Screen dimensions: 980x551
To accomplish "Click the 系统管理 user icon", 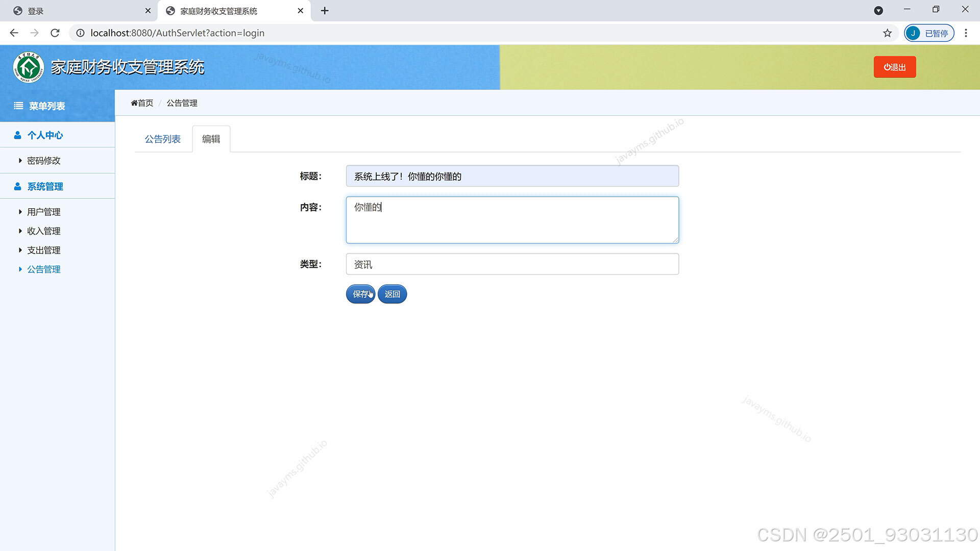I will (18, 186).
